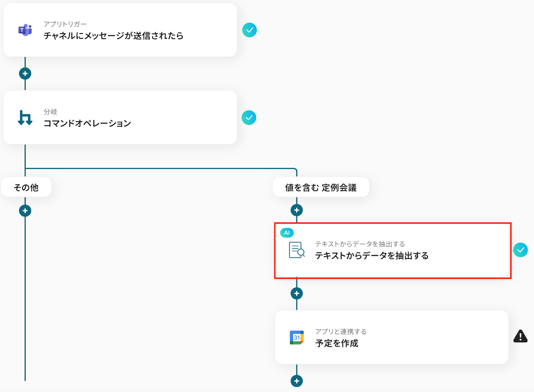Image resolution: width=534 pixels, height=392 pixels.
Task: Open the コマンドオペレーション branch card
Action: pos(120,118)
